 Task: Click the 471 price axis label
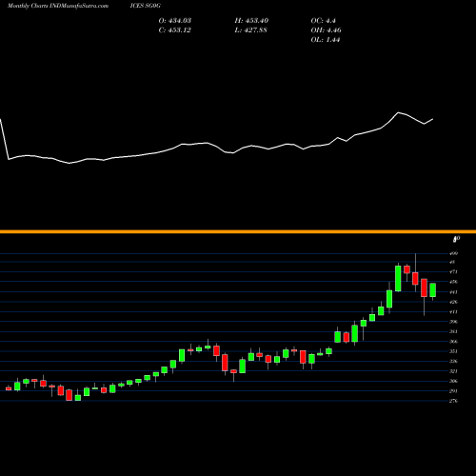point(453,272)
